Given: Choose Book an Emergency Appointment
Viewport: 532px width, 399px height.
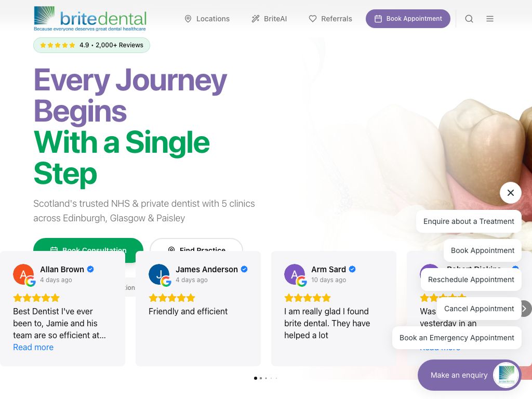Looking at the screenshot, I should click(x=457, y=338).
